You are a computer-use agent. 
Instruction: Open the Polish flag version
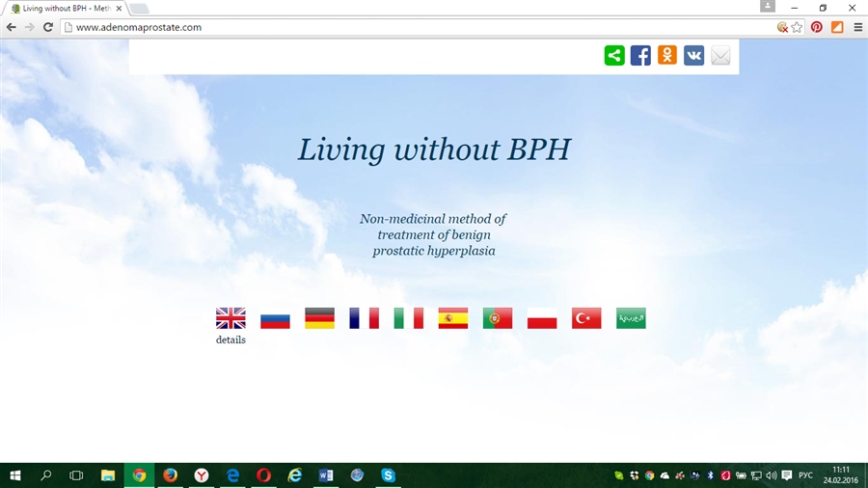[x=542, y=318]
